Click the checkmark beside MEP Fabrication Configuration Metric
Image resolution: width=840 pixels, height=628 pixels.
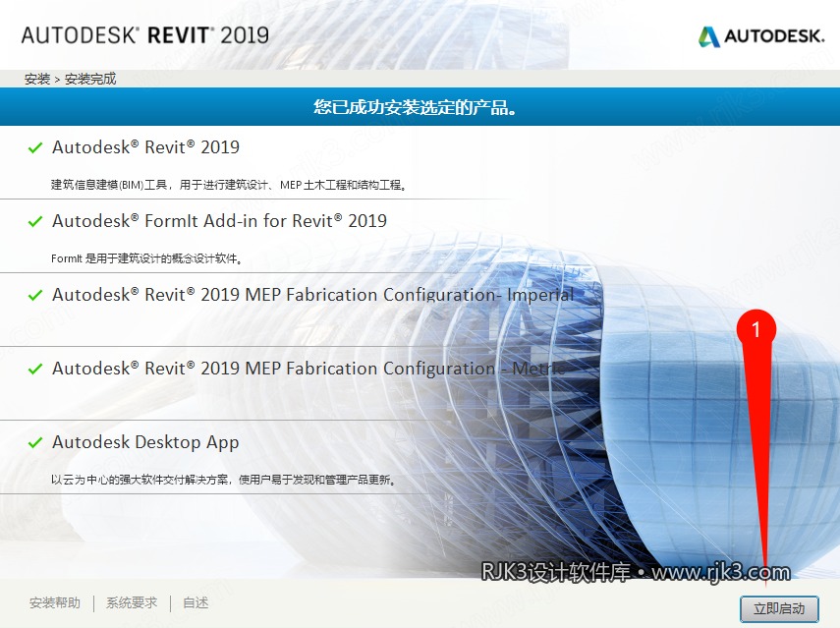(x=35, y=369)
